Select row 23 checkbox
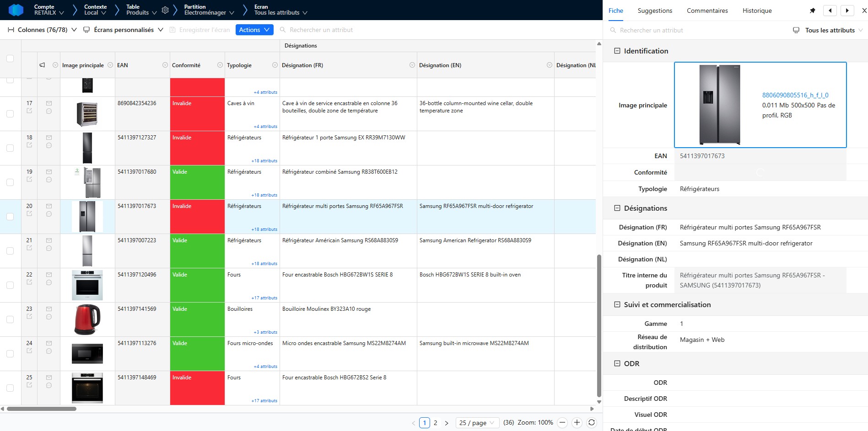This screenshot has height=431, width=868. pyautogui.click(x=10, y=319)
